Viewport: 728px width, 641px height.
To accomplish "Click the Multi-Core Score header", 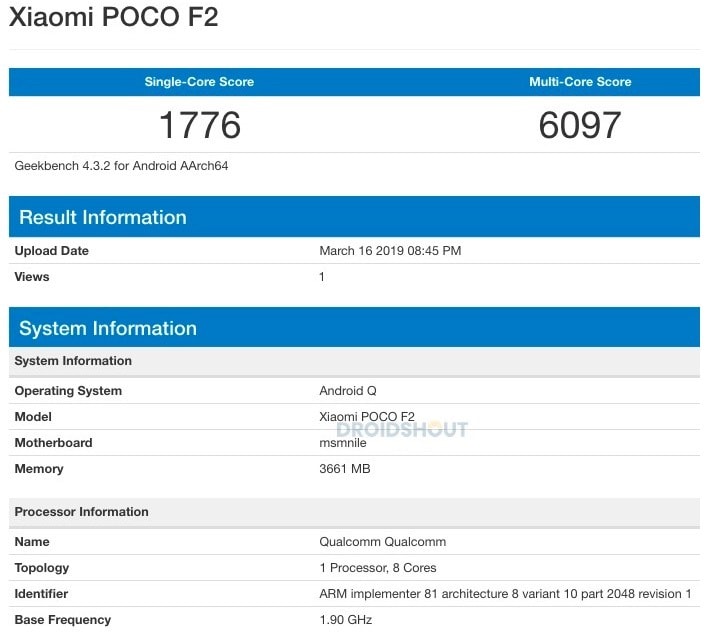I will [x=580, y=82].
